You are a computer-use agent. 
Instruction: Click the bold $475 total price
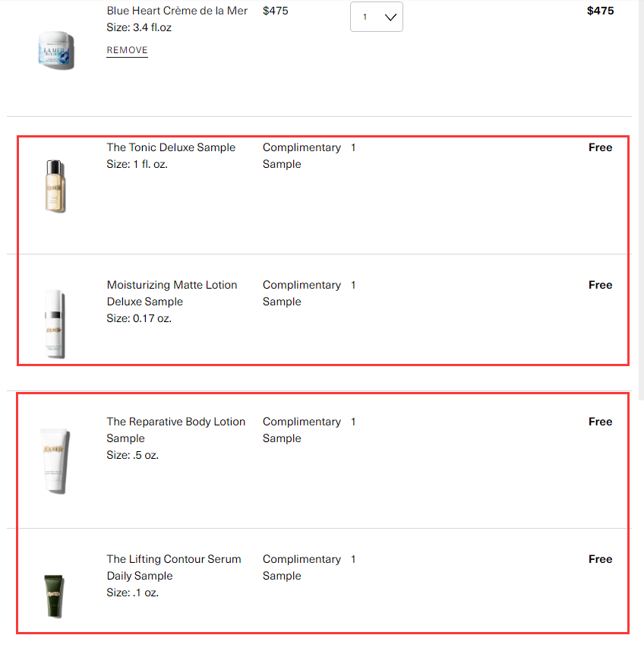pyautogui.click(x=600, y=11)
